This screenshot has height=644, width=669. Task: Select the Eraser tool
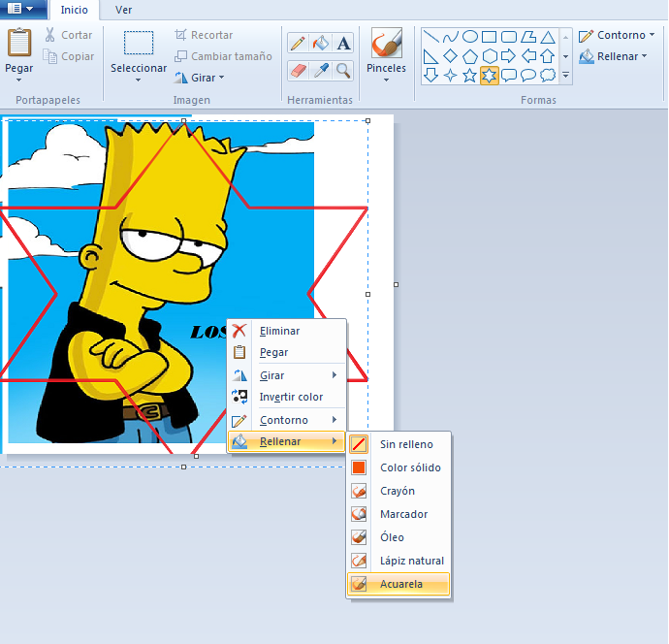tap(298, 71)
